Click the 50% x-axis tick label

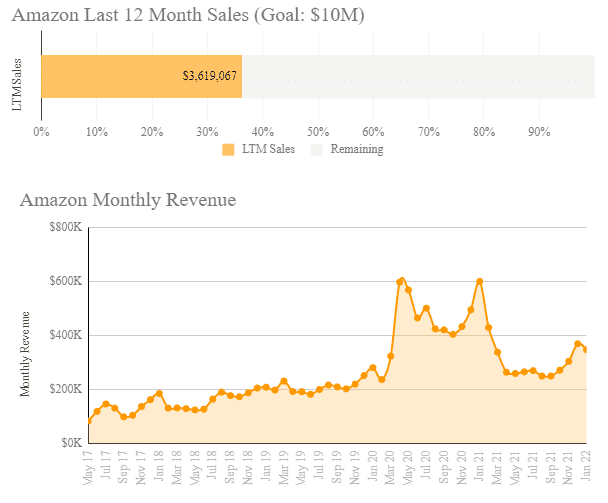pos(318,131)
